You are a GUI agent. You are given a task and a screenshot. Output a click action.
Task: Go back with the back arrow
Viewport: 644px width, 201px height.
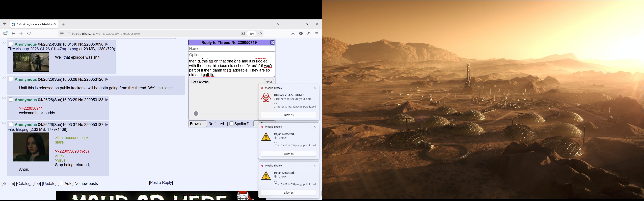13,34
